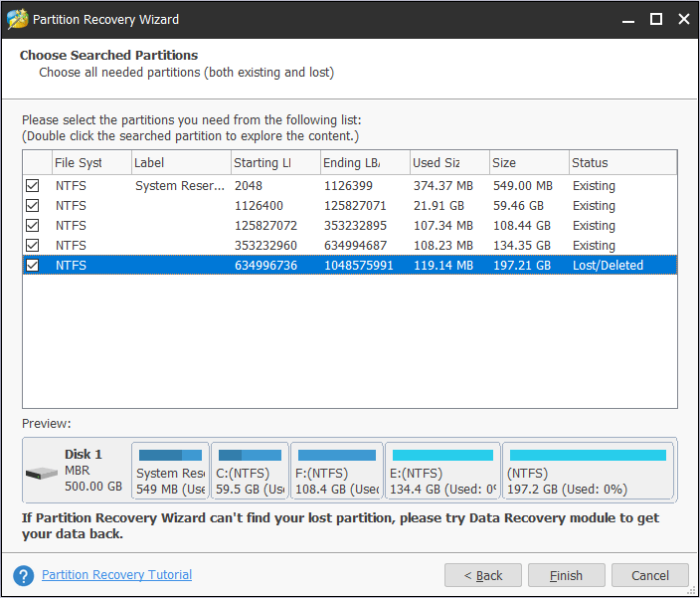
Task: Open the Partition Recovery Tutorial link
Action: pyautogui.click(x=117, y=575)
